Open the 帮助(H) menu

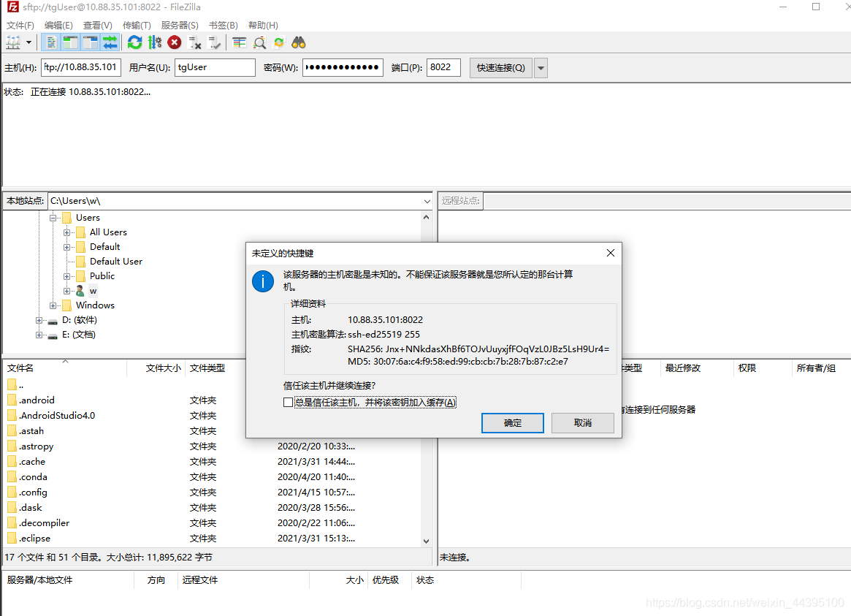click(263, 25)
